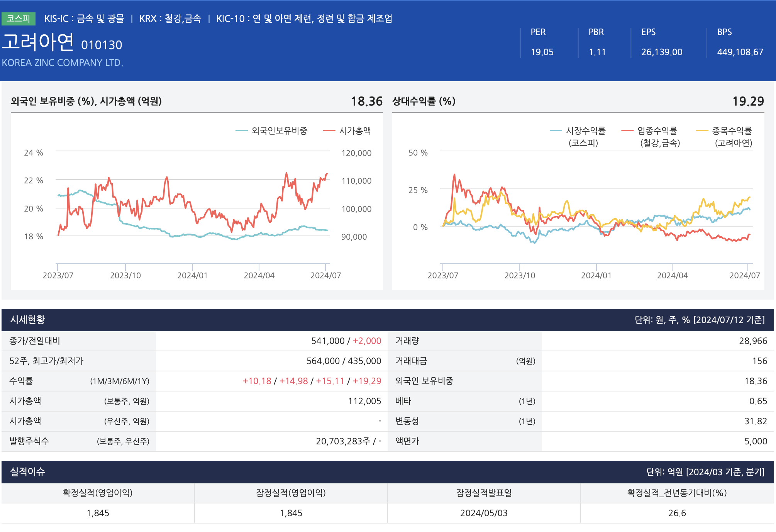Hide the 업종수익률 (철강,금속) legend series
This screenshot has width=776, height=532.
tap(657, 131)
